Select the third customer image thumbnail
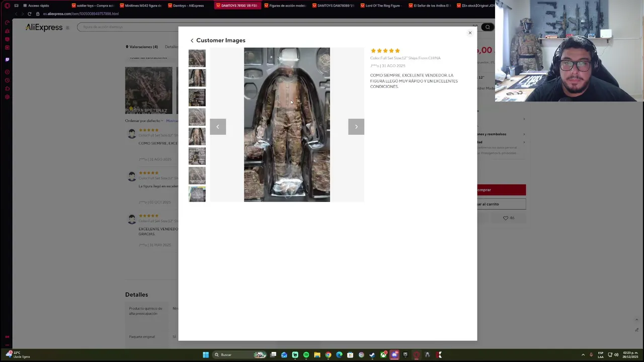 (197, 98)
